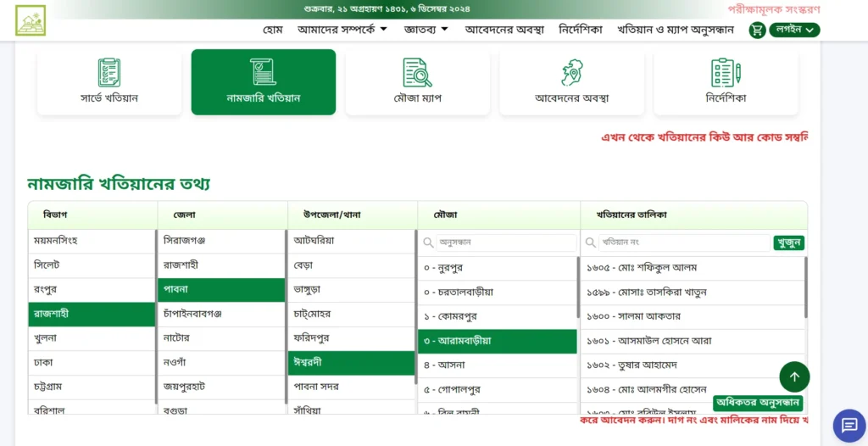This screenshot has width=868, height=446.
Task: Open the shopping cart icon
Action: click(756, 30)
